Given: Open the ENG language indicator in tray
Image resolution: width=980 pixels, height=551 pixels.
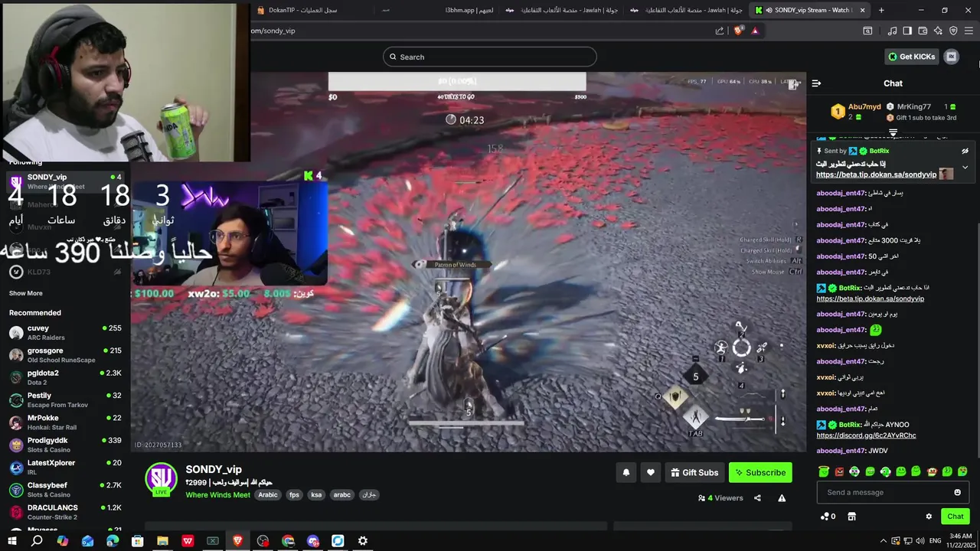Looking at the screenshot, I should [x=935, y=540].
